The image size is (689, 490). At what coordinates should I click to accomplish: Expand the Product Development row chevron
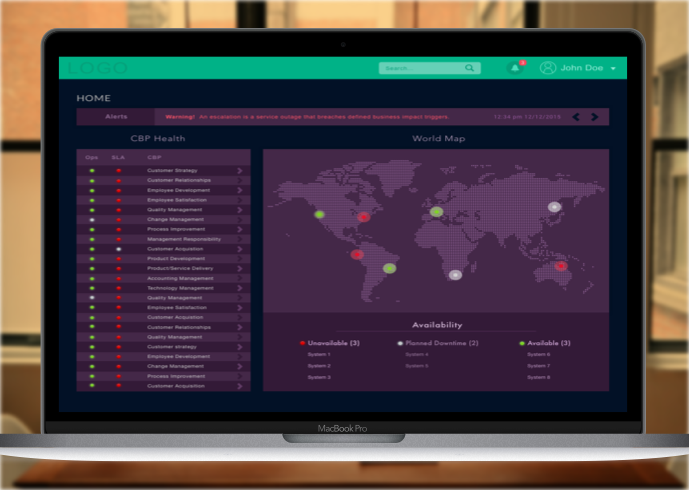[x=239, y=258]
